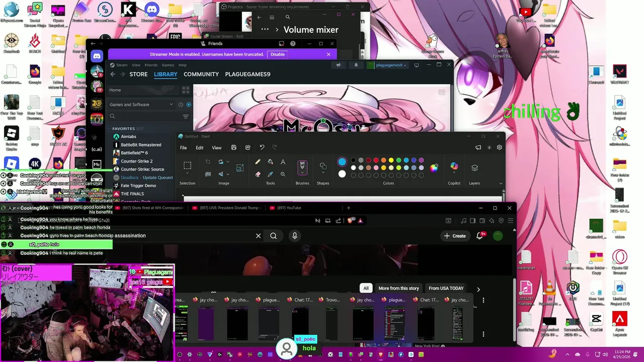Screen dimensions: 644x362
Task: Click the Crop icon in Paint
Action: (x=208, y=162)
